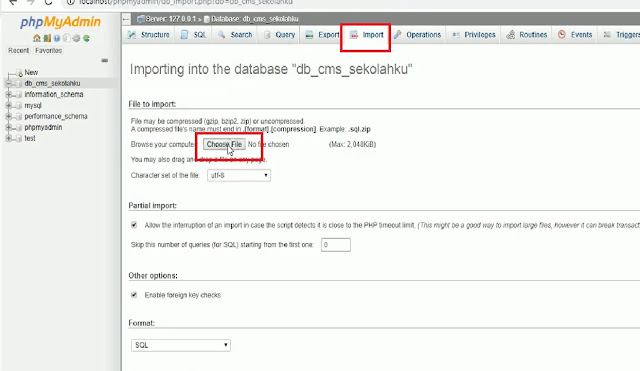
Task: Click the browser back arrow
Action: pyautogui.click(x=13, y=2)
